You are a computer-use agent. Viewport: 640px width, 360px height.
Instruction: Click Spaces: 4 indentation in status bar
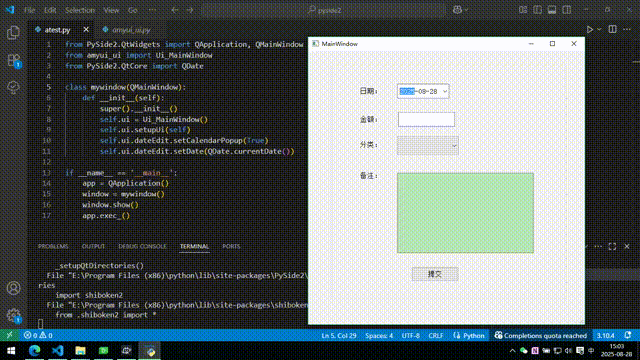point(379,335)
